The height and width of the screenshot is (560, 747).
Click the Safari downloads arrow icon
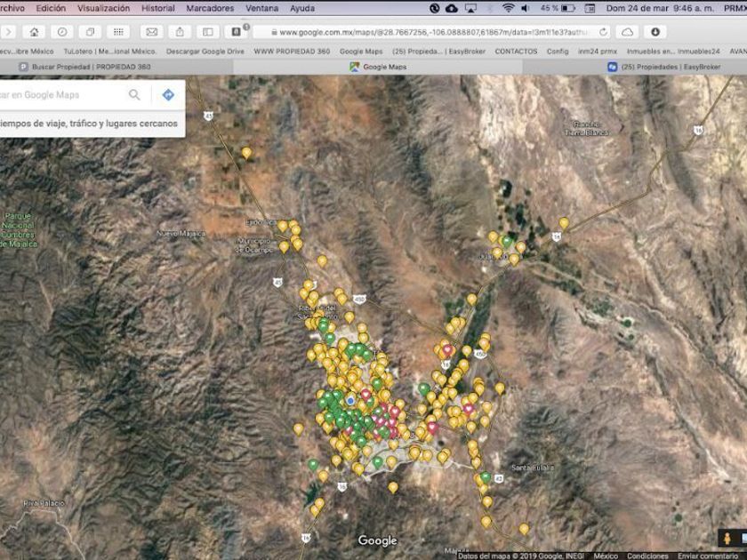click(x=655, y=32)
